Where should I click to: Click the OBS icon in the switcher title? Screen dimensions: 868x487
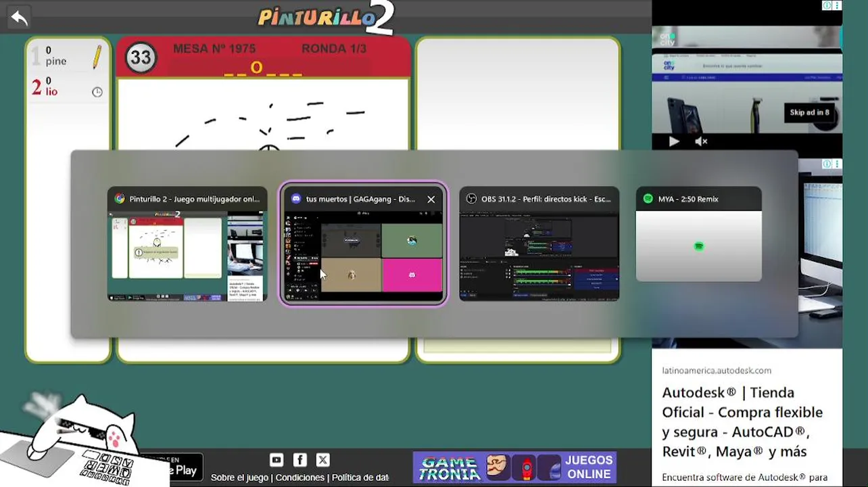pos(471,199)
